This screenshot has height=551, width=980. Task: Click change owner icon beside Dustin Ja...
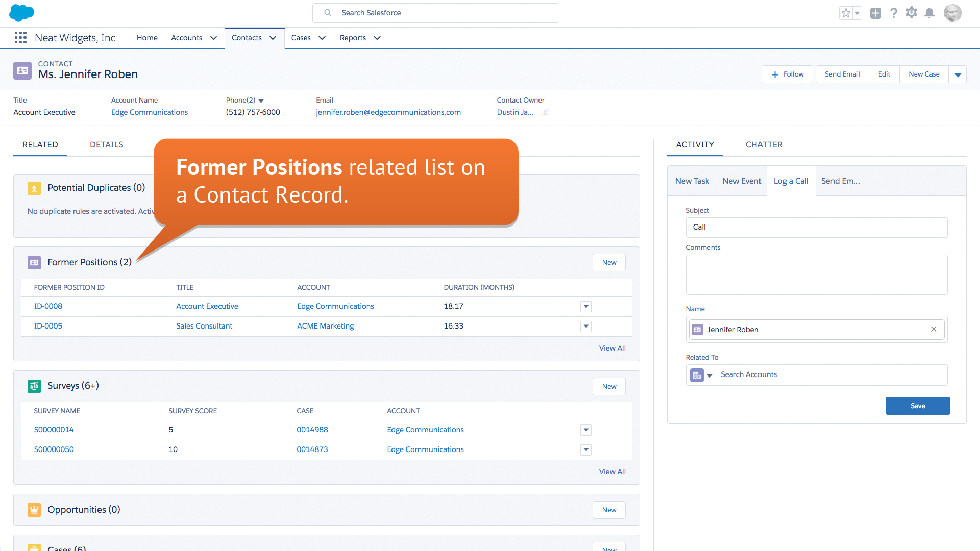(x=546, y=112)
